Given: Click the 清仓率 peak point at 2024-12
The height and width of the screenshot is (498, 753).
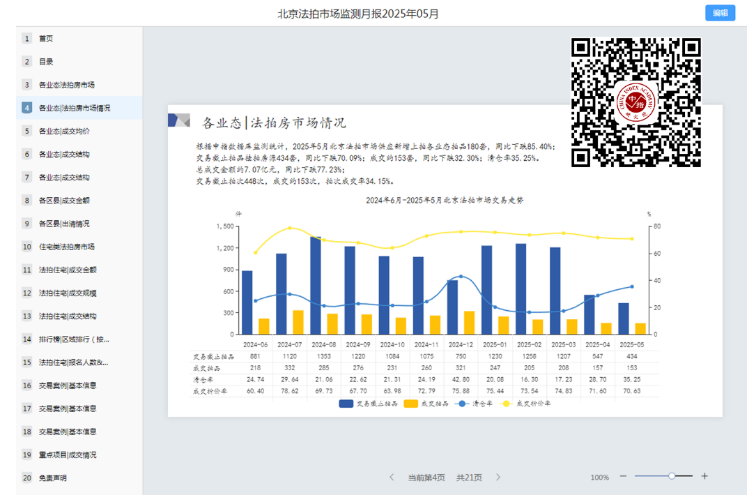Looking at the screenshot, I should [x=461, y=276].
